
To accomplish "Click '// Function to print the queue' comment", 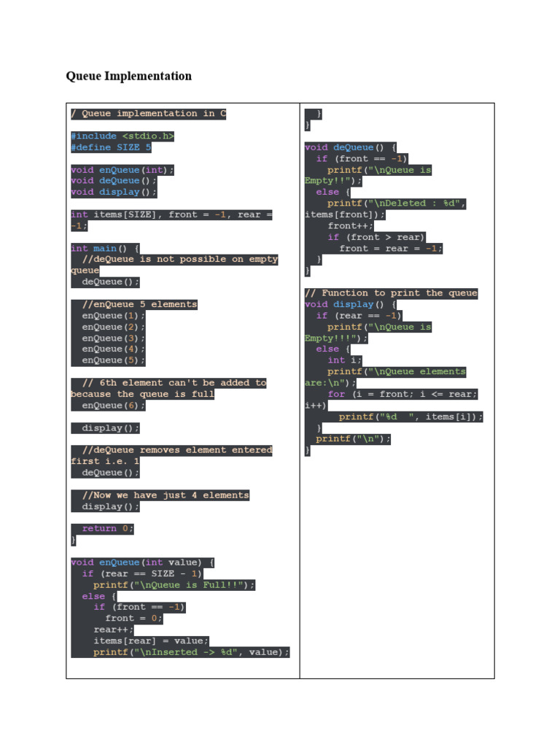I will point(391,293).
